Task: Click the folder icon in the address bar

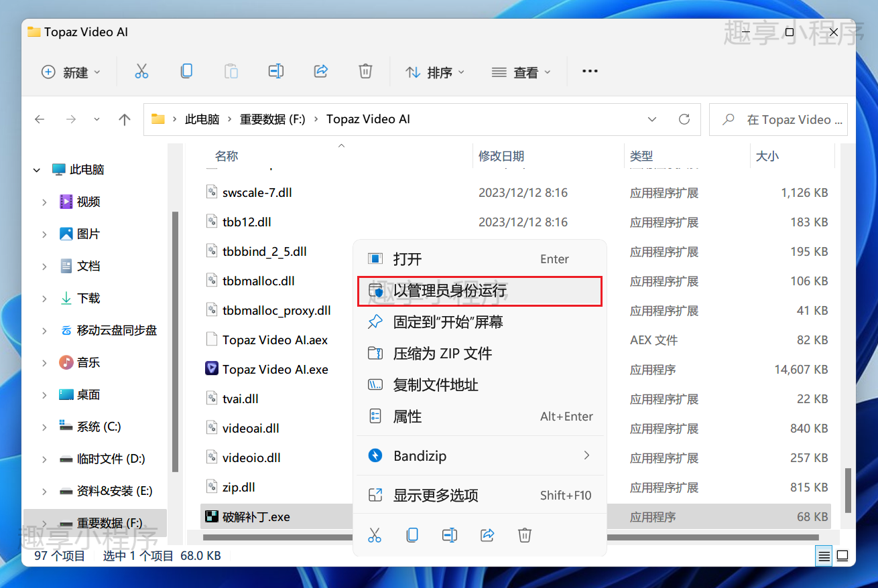Action: click(158, 119)
